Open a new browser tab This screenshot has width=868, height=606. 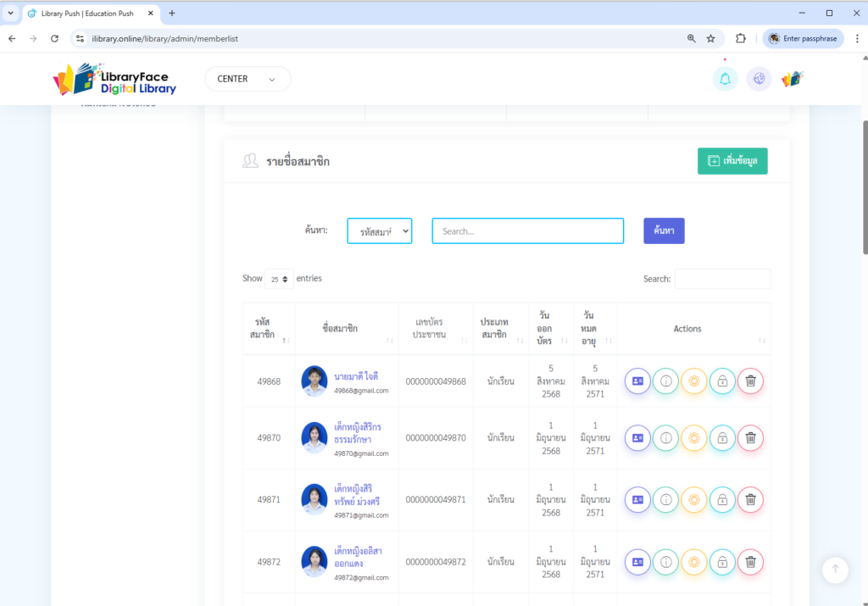coord(172,14)
